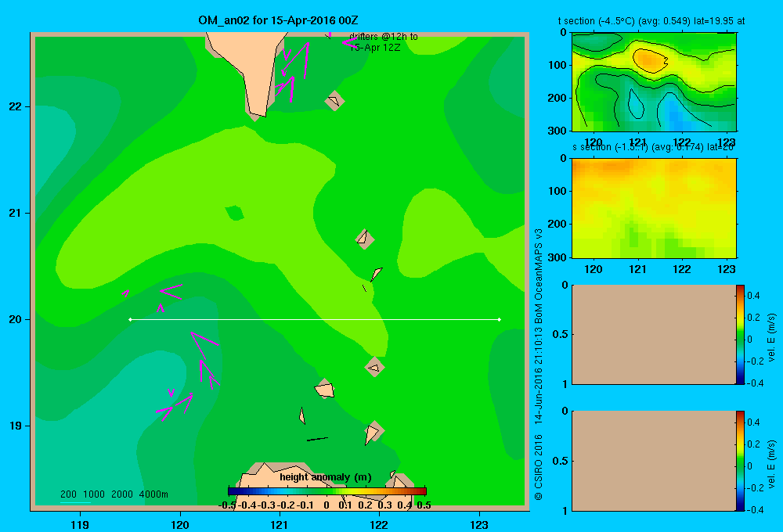Click the latitude 19 axis label on main map
The image size is (783, 532).
tap(16, 426)
